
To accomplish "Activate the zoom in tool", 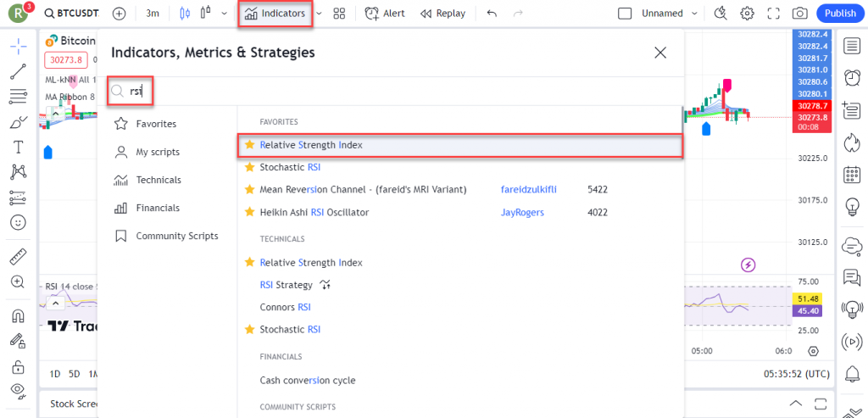I will 19,281.
